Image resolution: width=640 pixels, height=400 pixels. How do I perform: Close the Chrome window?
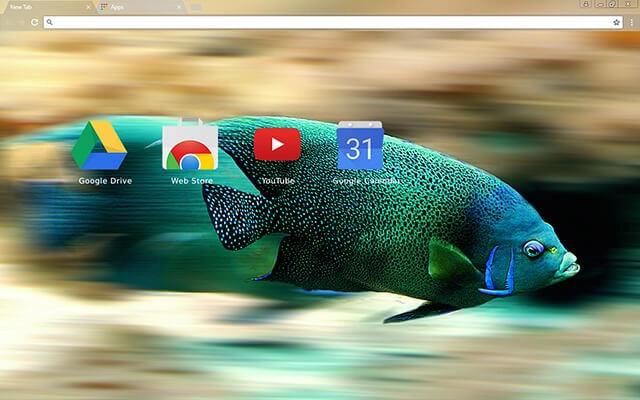coord(629,4)
